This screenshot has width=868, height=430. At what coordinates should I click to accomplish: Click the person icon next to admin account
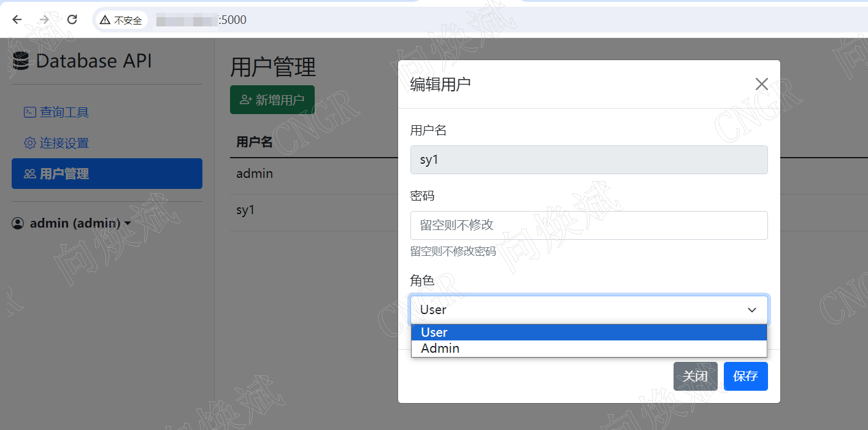point(17,223)
